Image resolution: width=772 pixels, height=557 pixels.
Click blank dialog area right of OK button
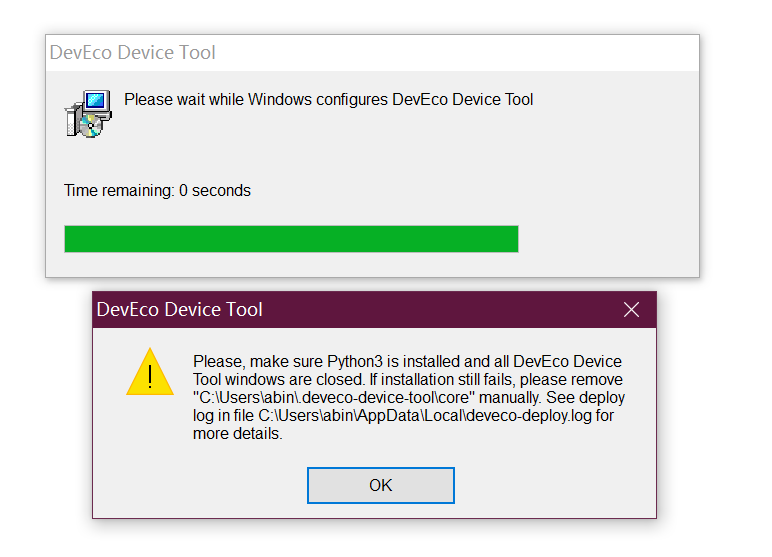point(550,486)
